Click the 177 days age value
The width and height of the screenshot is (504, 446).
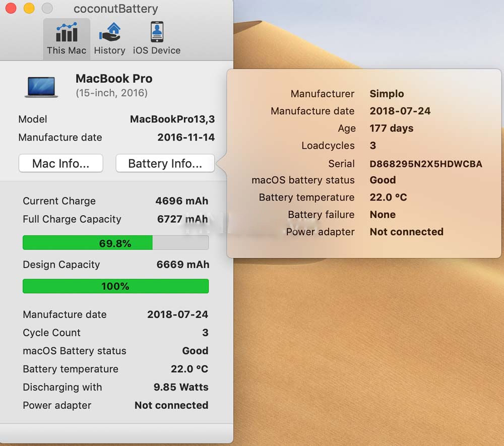(x=392, y=128)
